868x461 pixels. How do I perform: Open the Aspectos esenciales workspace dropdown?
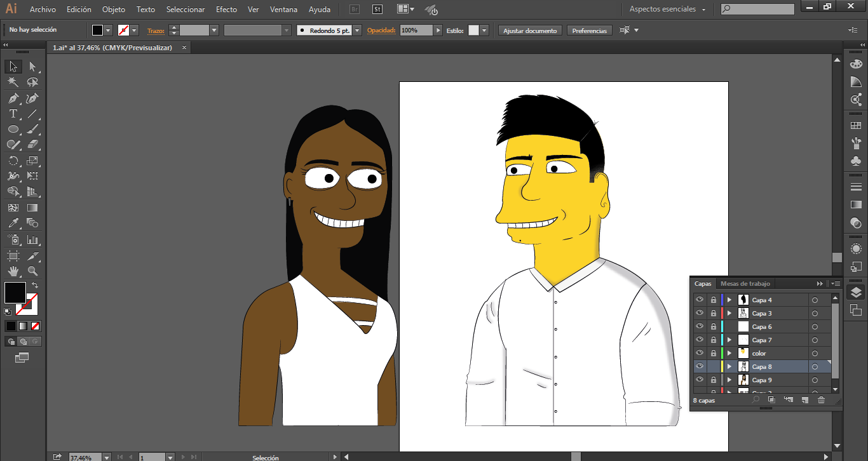pos(668,10)
